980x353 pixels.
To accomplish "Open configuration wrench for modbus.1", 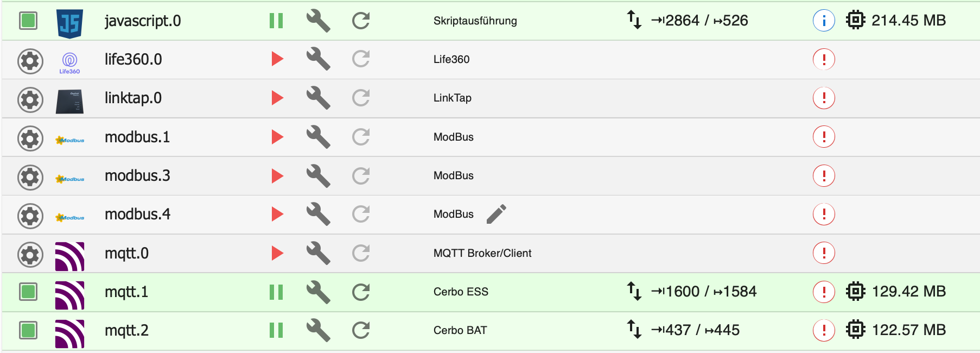I will [319, 137].
